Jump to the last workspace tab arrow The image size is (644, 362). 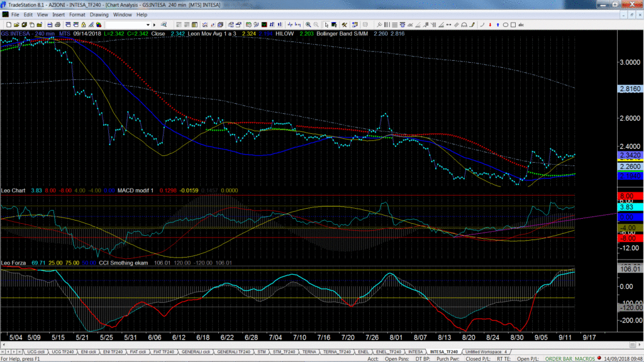[19, 352]
